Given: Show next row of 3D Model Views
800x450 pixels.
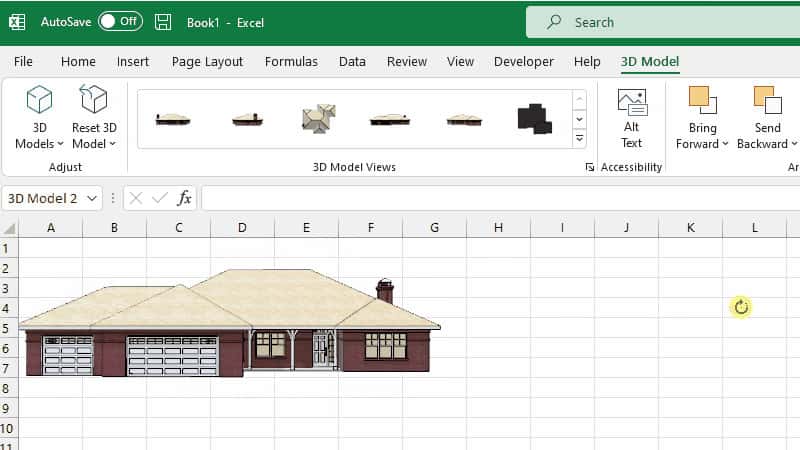Looking at the screenshot, I should (x=579, y=119).
